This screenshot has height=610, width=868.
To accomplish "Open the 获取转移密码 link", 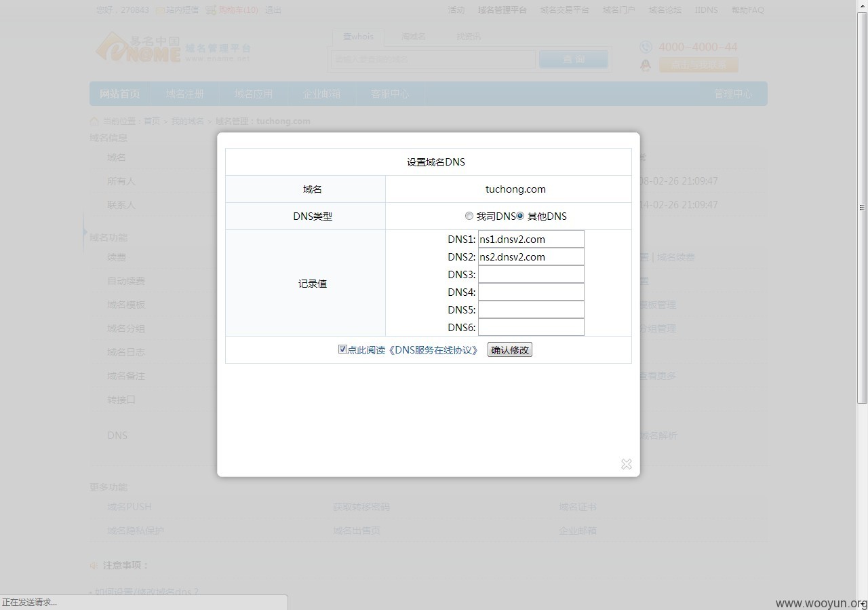I will click(361, 507).
